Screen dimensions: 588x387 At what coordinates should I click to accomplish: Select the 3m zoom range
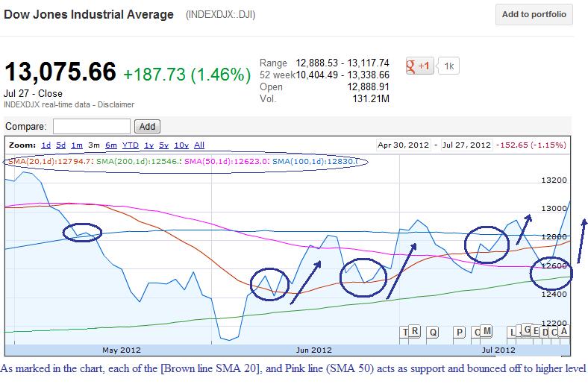94,145
